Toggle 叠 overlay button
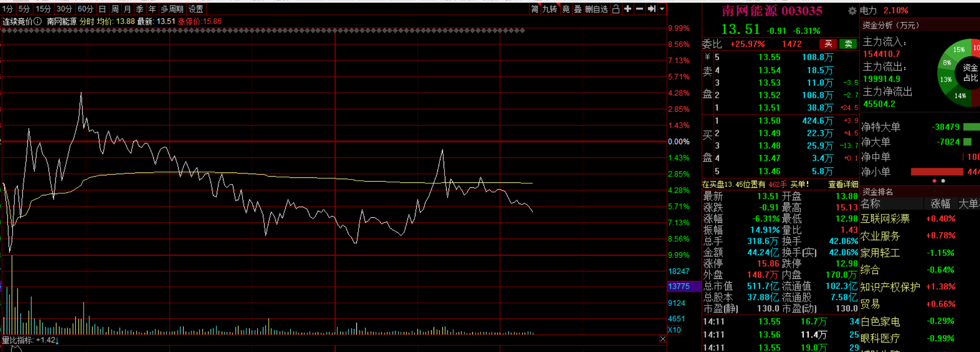 (578, 9)
